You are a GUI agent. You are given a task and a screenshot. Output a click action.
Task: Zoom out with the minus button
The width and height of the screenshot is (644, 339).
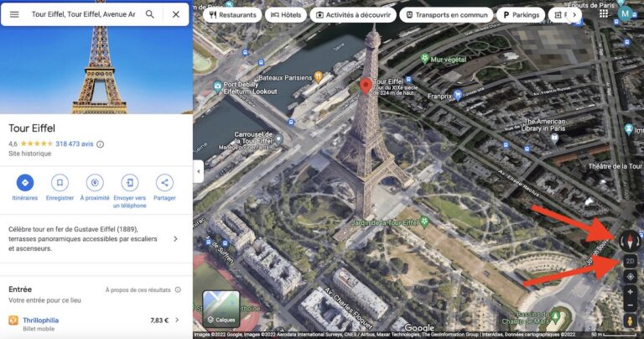click(630, 305)
